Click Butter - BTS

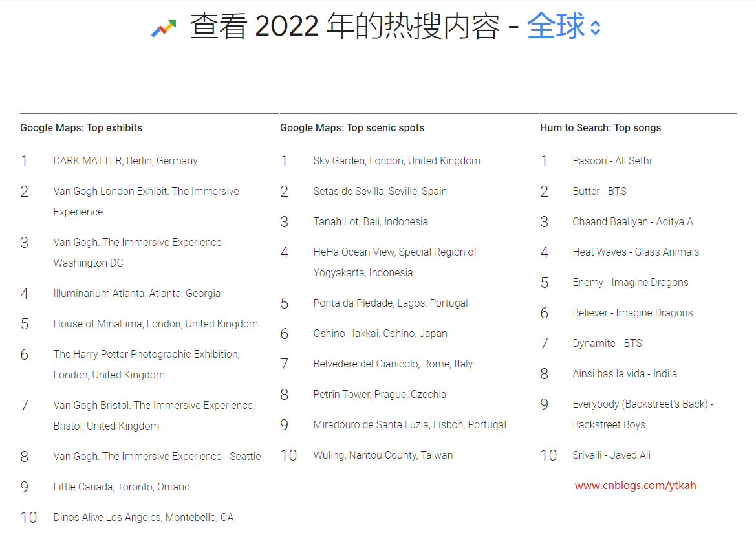tap(599, 191)
